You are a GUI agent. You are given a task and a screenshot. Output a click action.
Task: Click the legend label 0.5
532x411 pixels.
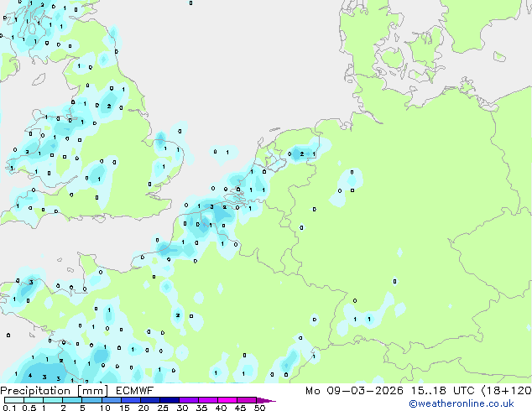[x=29, y=408]
